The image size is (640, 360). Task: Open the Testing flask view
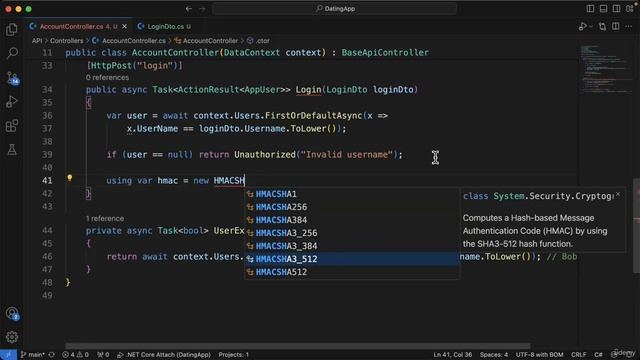click(12, 149)
